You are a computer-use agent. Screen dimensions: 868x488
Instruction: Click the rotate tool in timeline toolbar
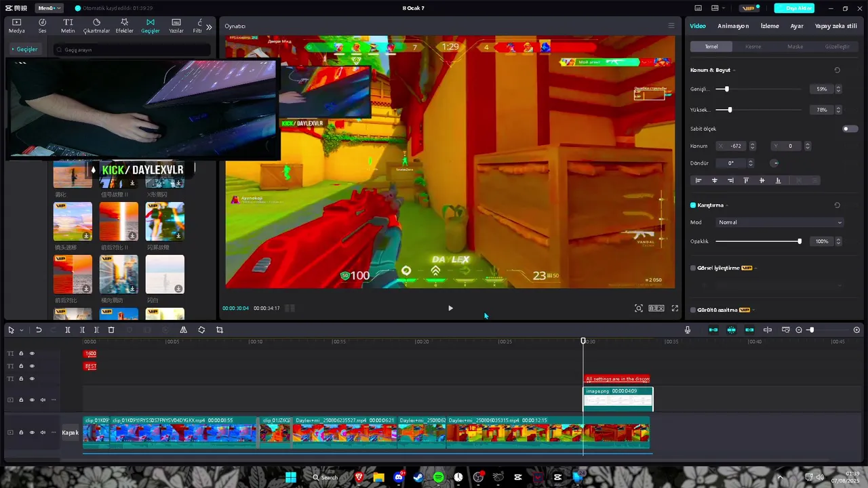201,330
